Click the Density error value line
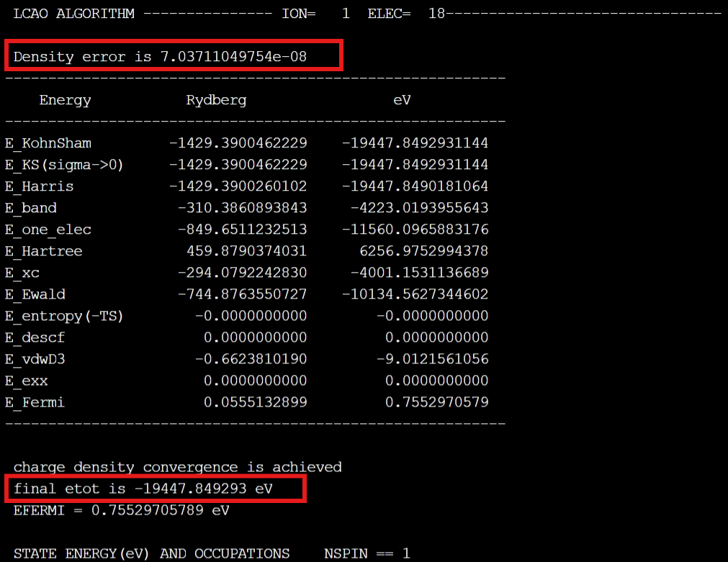This screenshot has width=728, height=562. coord(160,57)
